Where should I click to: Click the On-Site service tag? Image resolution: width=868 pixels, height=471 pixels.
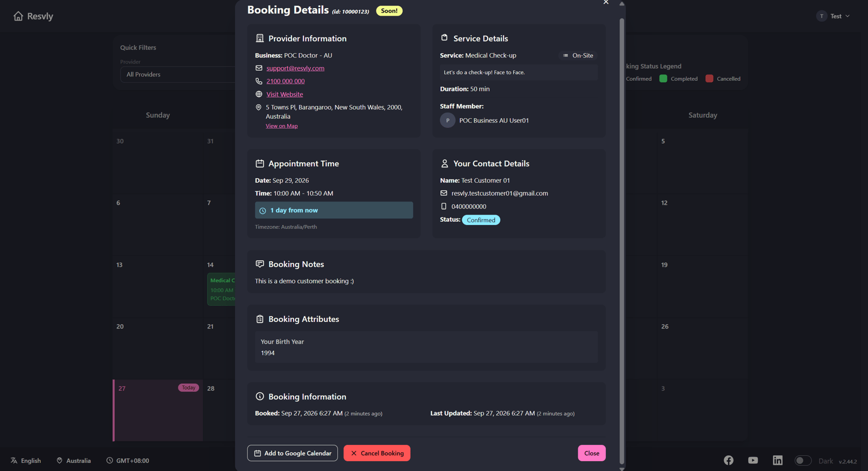578,55
